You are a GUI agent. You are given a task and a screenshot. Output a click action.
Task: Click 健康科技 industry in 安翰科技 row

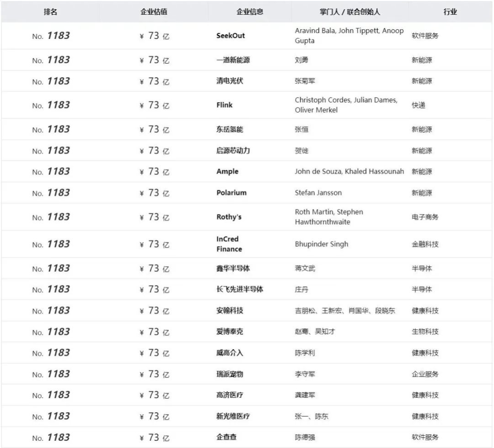point(425,311)
